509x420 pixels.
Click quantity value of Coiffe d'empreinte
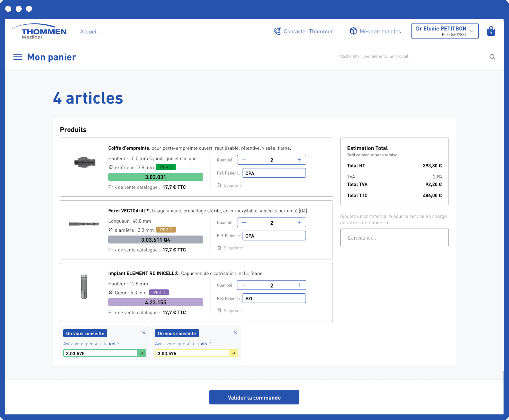pyautogui.click(x=272, y=160)
